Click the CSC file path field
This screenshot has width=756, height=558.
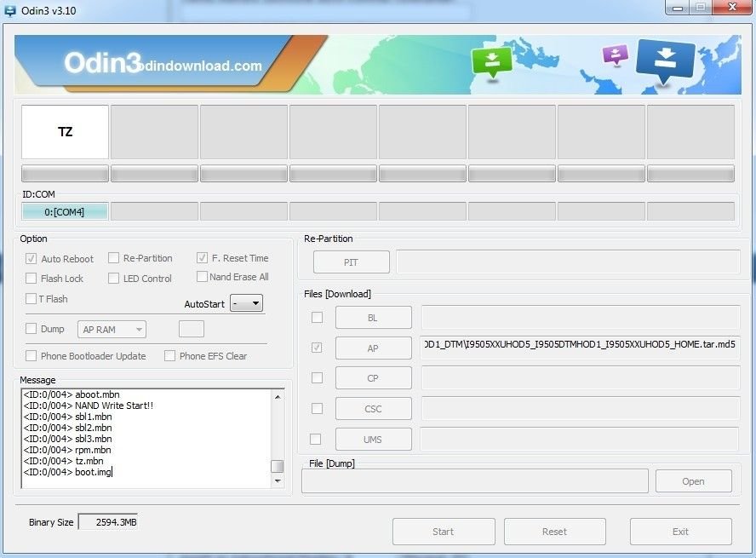coord(581,409)
